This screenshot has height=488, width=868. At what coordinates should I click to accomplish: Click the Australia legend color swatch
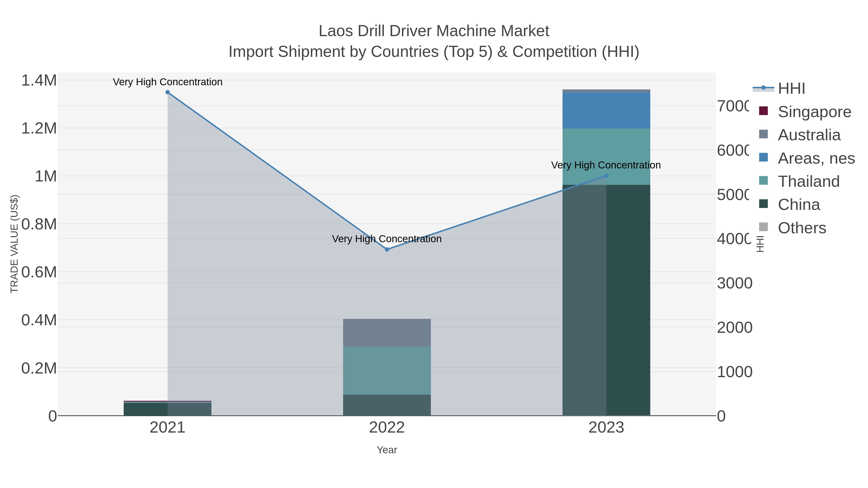[763, 134]
